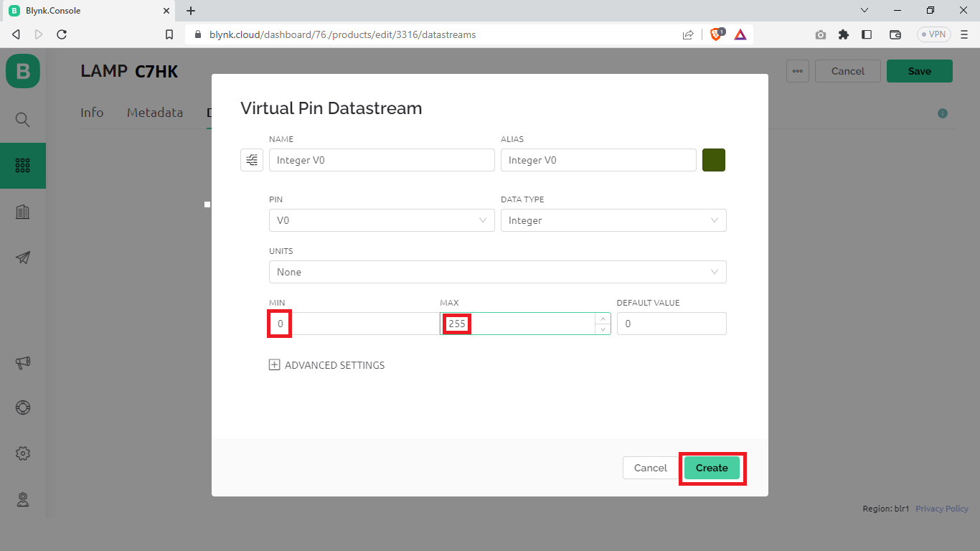Expand ADVANCED SETTINGS section

point(326,365)
